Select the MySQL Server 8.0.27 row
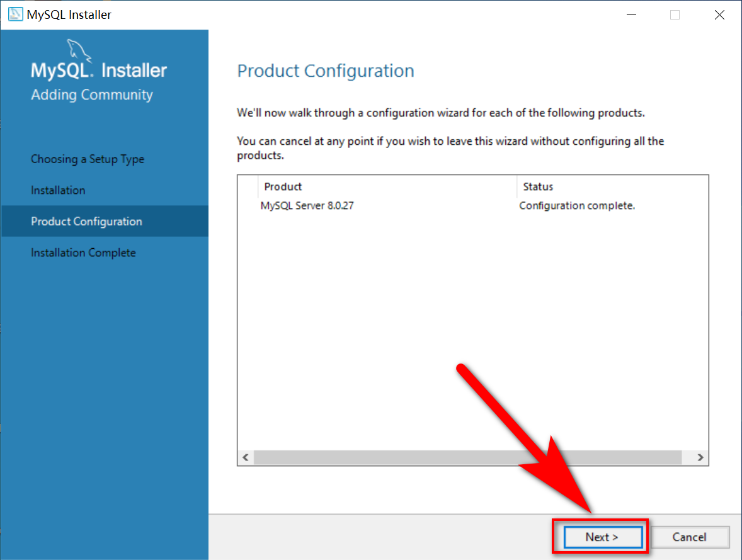 473,205
